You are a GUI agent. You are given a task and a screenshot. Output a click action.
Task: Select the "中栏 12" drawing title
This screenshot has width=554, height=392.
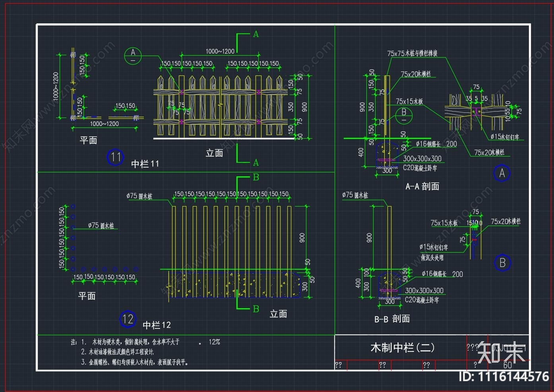[157, 325]
